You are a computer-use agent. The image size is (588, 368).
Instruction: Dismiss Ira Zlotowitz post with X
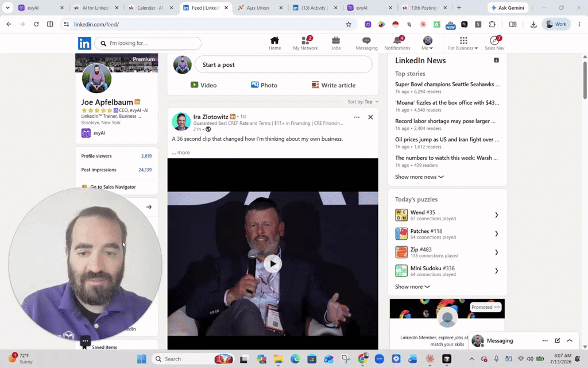370,117
